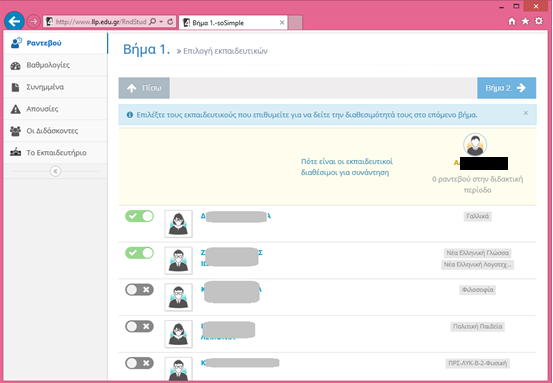Image resolution: width=553 pixels, height=383 pixels.
Task: Go to browser home page icon
Action: click(512, 21)
